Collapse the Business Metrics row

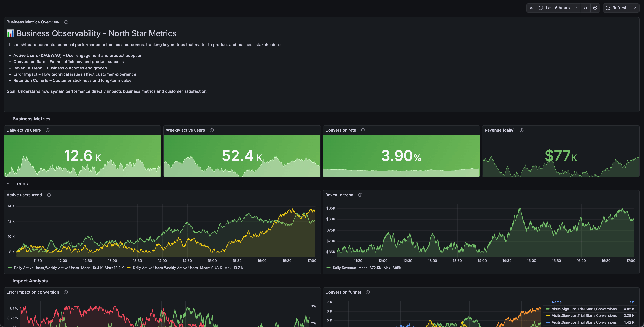(8, 119)
